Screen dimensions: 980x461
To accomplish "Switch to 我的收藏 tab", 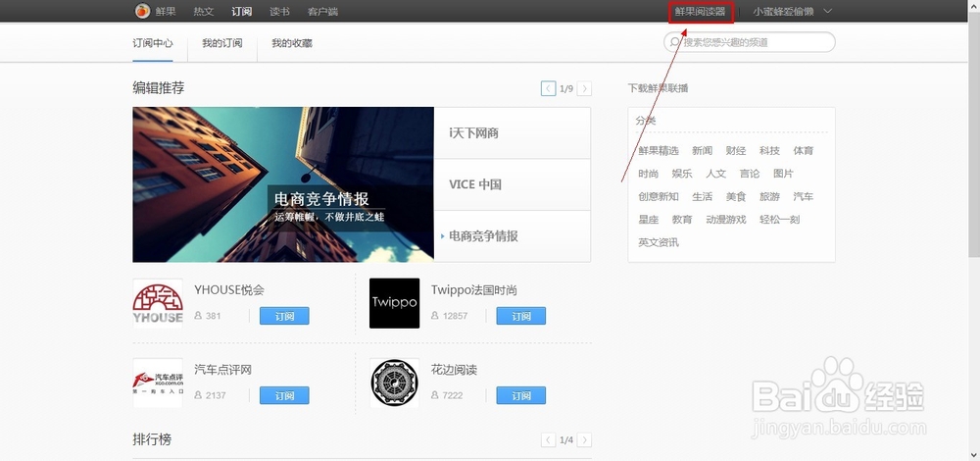I will click(292, 43).
